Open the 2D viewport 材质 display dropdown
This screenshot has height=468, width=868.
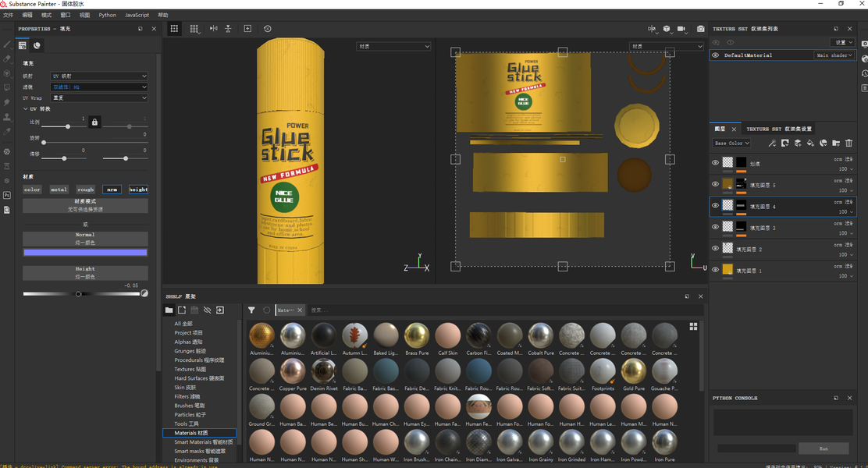[x=667, y=47]
